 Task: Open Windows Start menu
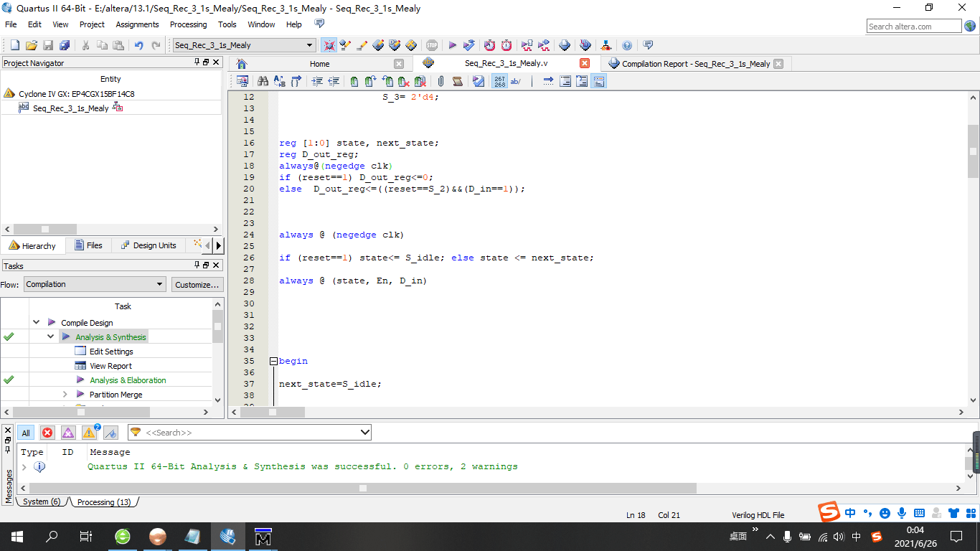pos(17,536)
